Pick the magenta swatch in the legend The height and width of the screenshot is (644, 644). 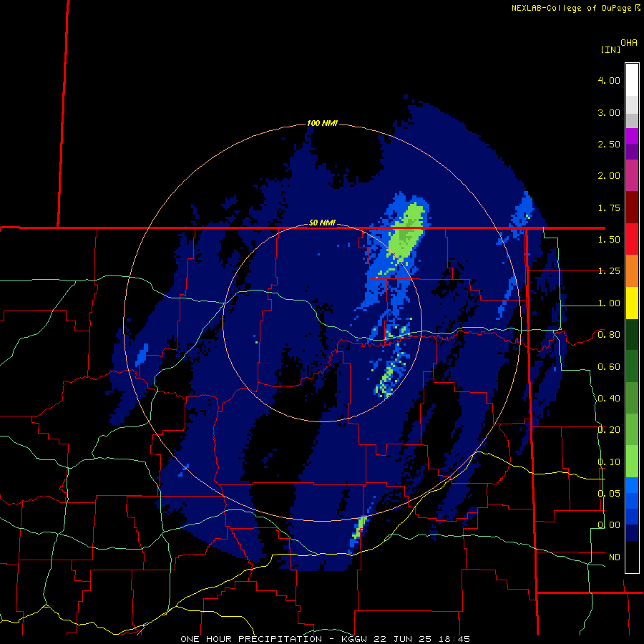(632, 136)
